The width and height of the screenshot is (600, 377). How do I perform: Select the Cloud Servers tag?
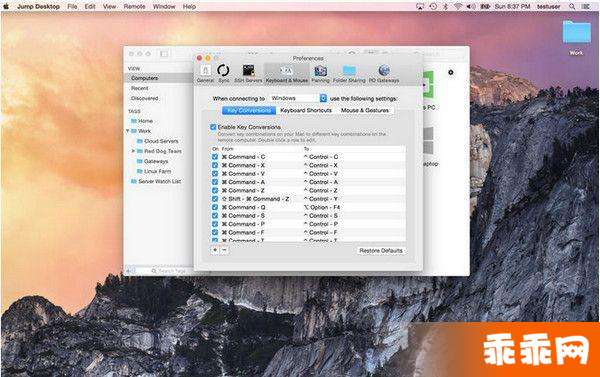point(161,141)
